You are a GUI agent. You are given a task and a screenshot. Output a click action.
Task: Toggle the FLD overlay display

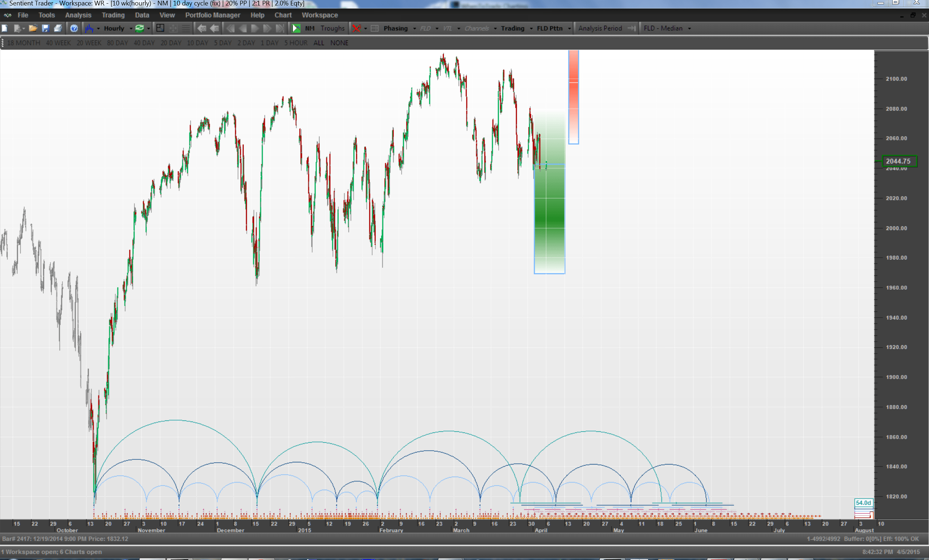click(x=425, y=28)
